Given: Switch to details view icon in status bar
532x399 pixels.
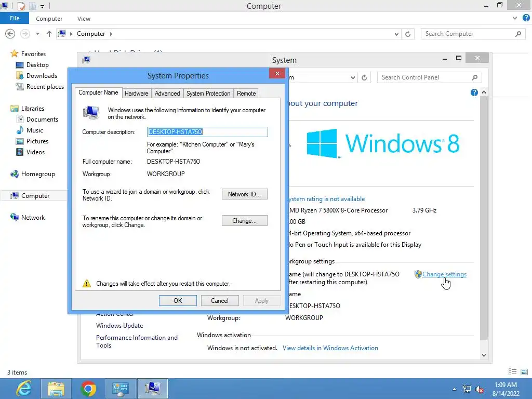Looking at the screenshot, I should tap(512, 372).
